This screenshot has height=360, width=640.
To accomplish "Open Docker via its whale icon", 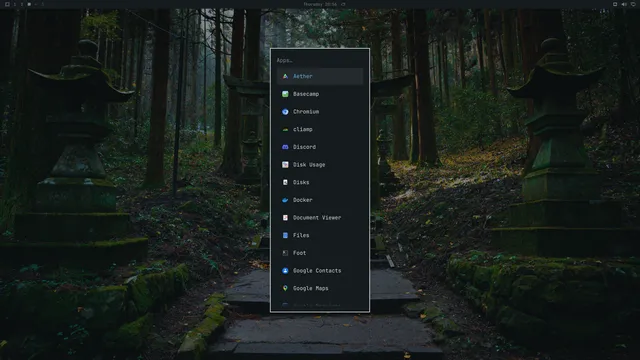I will click(285, 200).
